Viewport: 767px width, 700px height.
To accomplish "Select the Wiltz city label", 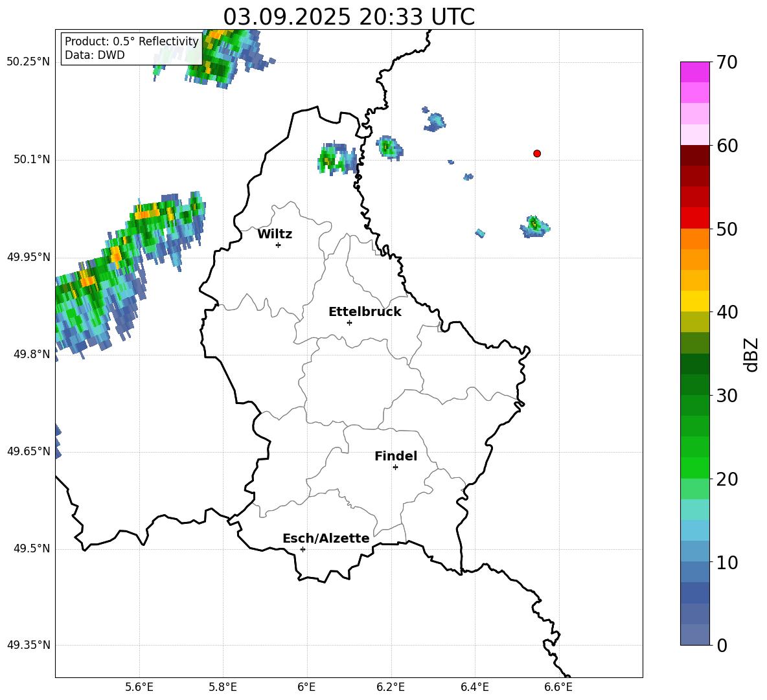I will tap(275, 234).
